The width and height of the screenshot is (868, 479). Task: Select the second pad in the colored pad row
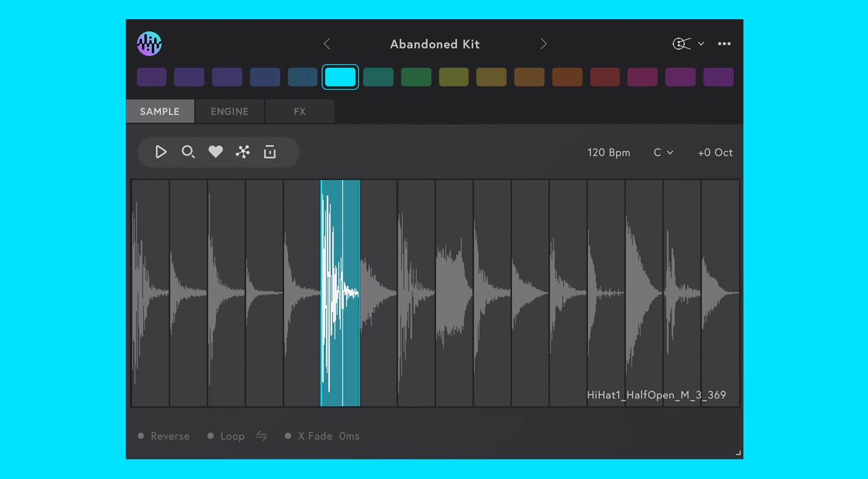click(189, 77)
